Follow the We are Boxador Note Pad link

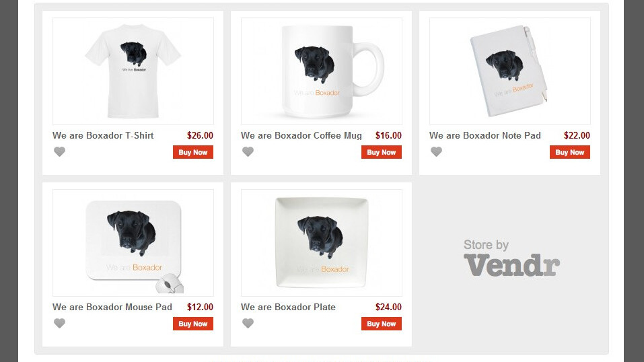485,135
